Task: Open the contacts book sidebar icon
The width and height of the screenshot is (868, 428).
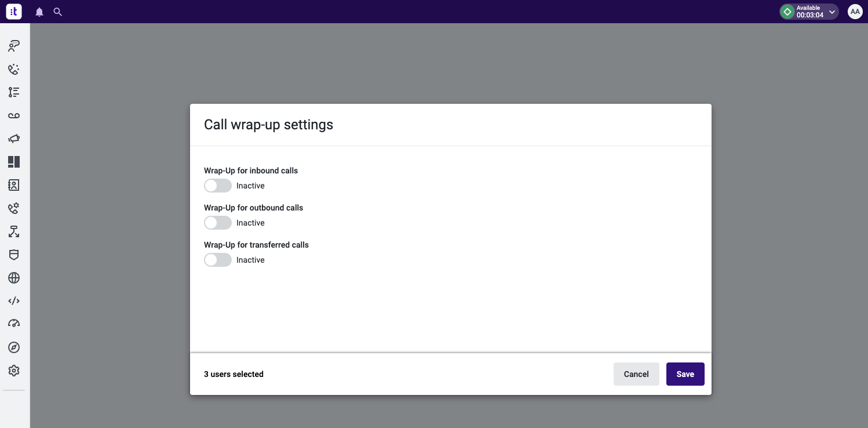Action: coord(14,185)
